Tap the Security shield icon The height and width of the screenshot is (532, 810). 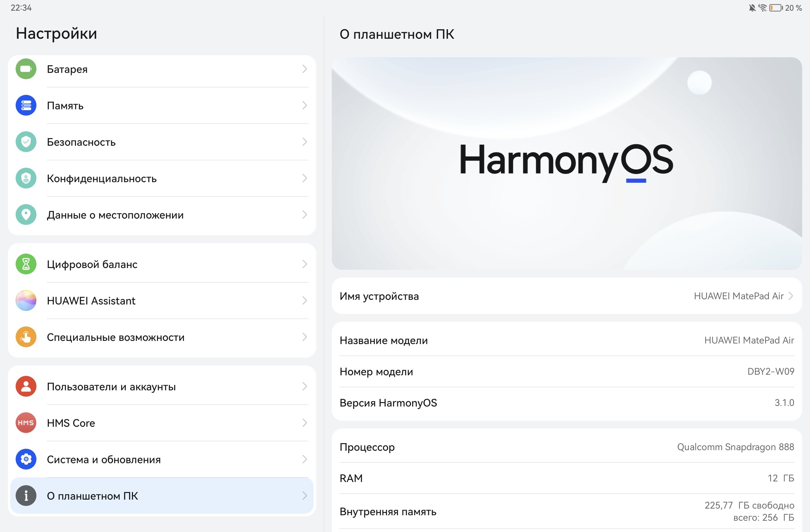click(x=26, y=142)
